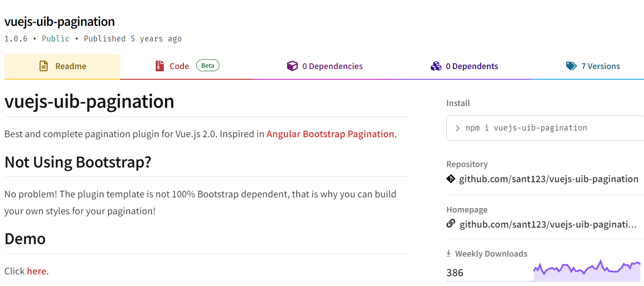Click the prompt chevron in the install box
Screen dimensions: 644x286
(x=458, y=128)
